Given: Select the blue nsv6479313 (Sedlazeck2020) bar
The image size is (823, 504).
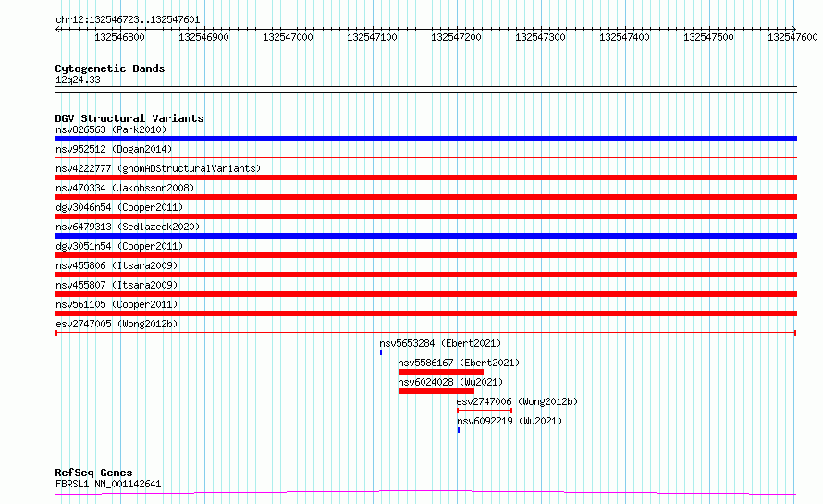Looking at the screenshot, I should click(425, 236).
